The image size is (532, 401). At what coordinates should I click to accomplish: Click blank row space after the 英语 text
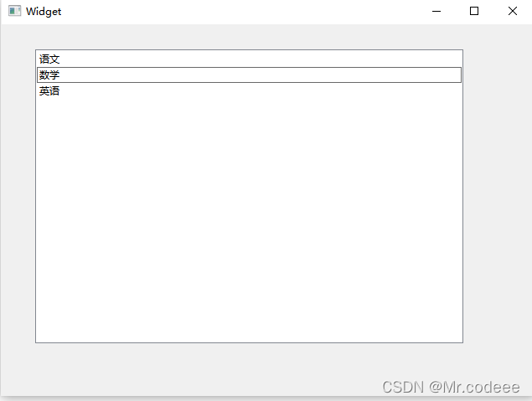(x=261, y=91)
